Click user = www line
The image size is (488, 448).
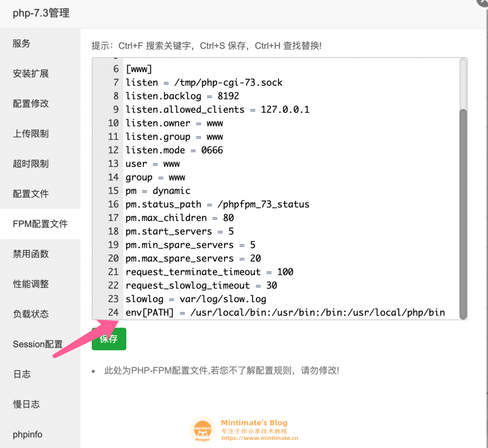coord(152,164)
